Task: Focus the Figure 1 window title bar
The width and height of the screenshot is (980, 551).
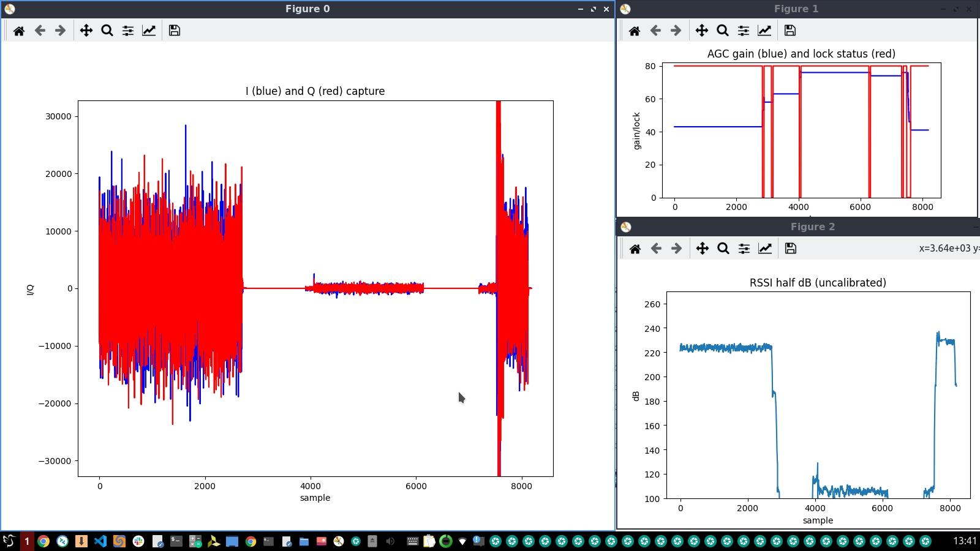Action: point(795,9)
